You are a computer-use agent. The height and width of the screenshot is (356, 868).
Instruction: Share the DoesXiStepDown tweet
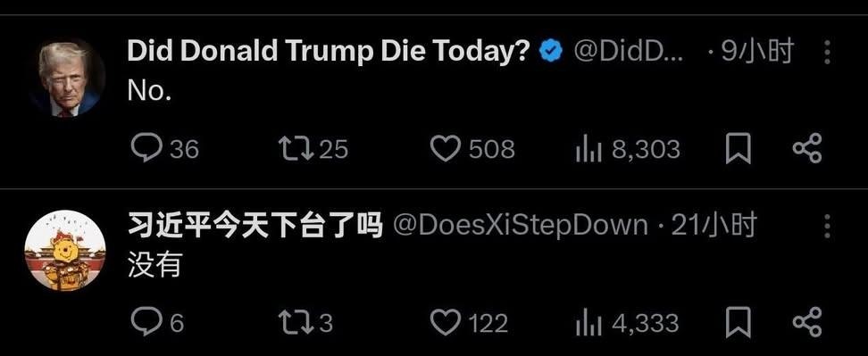point(807,322)
